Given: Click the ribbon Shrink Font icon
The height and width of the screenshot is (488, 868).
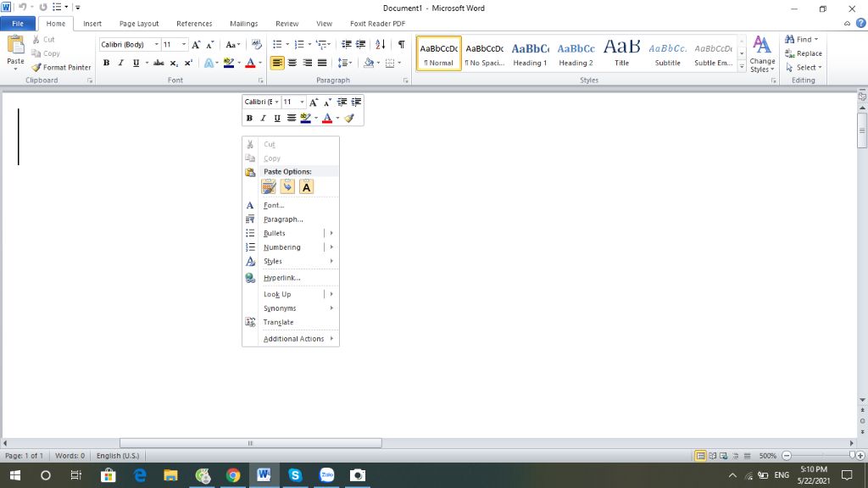Looking at the screenshot, I should coord(210,44).
